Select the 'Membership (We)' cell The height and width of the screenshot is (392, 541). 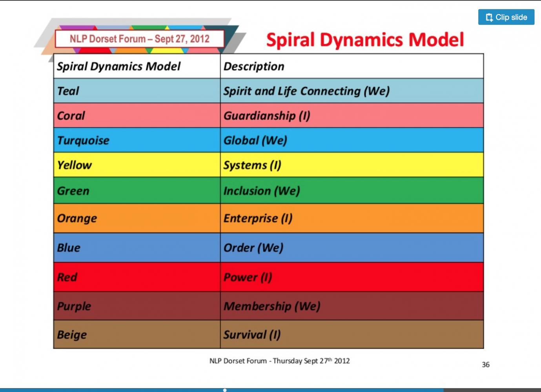click(x=352, y=306)
